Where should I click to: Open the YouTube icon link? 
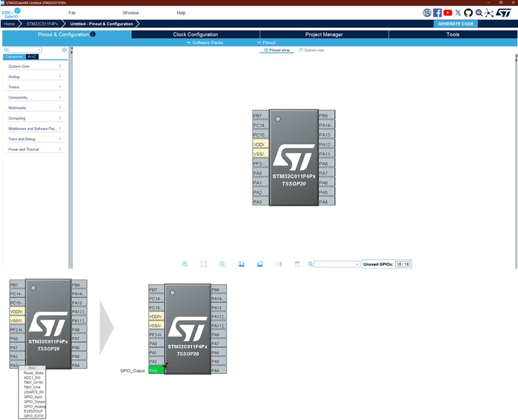click(448, 13)
